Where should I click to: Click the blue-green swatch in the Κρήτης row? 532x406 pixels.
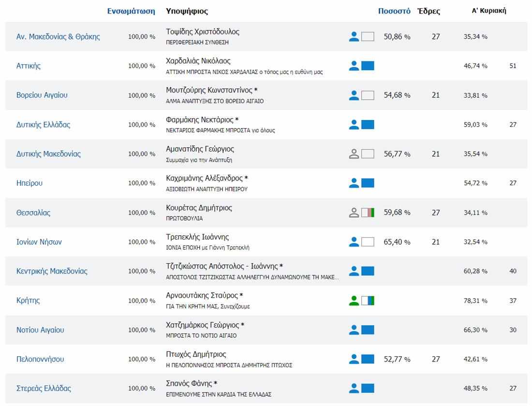(x=368, y=301)
